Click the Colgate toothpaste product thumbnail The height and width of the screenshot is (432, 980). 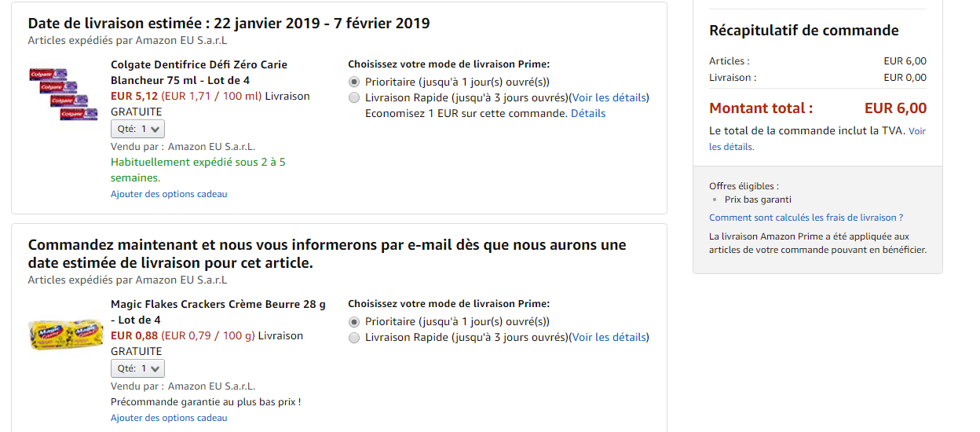point(59,93)
